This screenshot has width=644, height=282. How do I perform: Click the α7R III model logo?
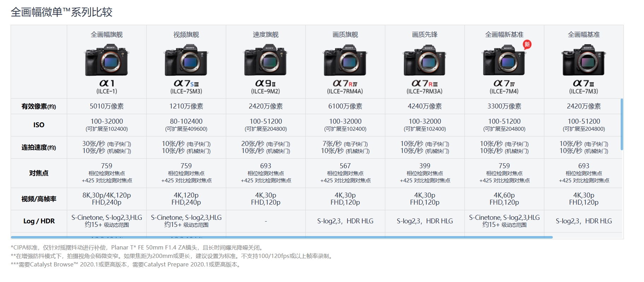tap(425, 83)
